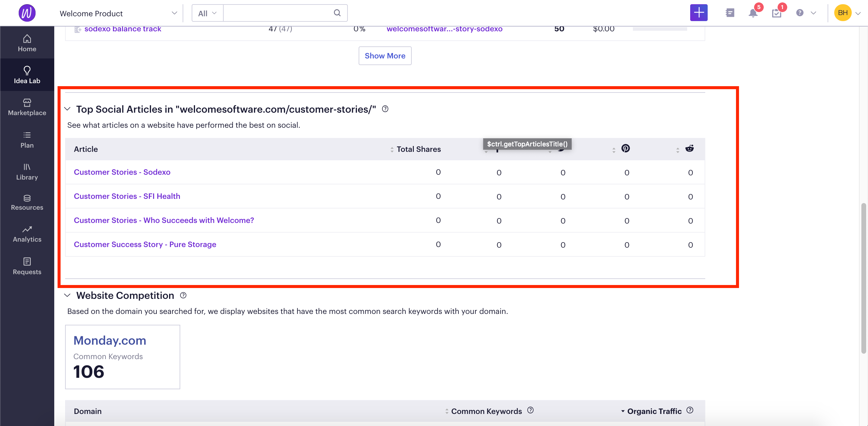Click info icon next to Organic Traffic
The width and height of the screenshot is (868, 426).
[x=690, y=410]
